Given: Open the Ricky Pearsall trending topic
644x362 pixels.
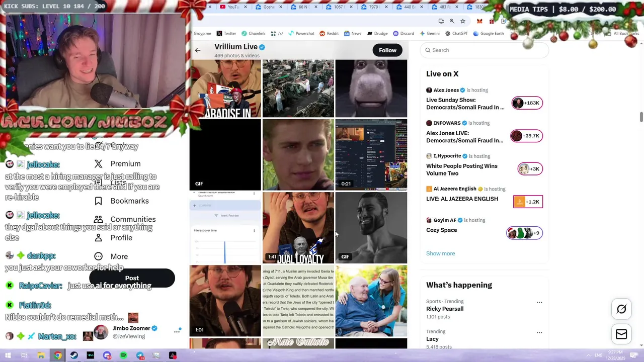Looking at the screenshot, I should (x=445, y=309).
